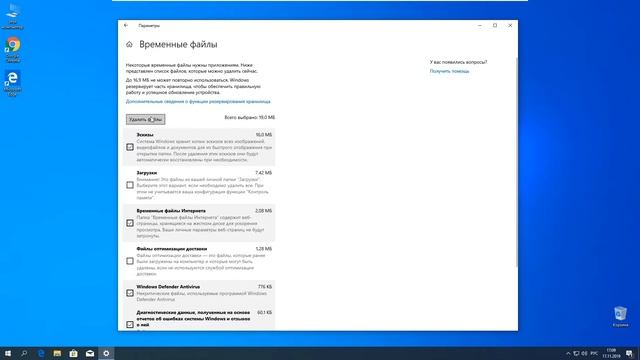
Task: Select the Recycle Bin desktop icon
Action: click(620, 317)
